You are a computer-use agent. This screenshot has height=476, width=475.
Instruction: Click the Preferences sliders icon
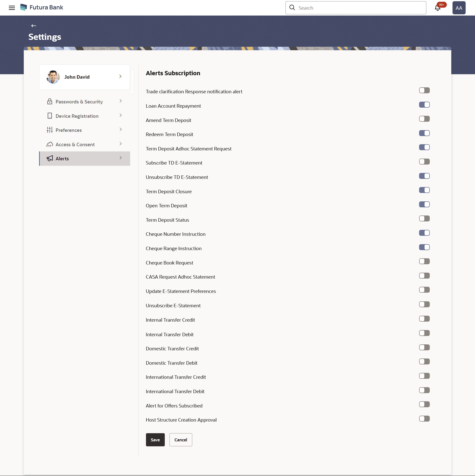point(50,130)
